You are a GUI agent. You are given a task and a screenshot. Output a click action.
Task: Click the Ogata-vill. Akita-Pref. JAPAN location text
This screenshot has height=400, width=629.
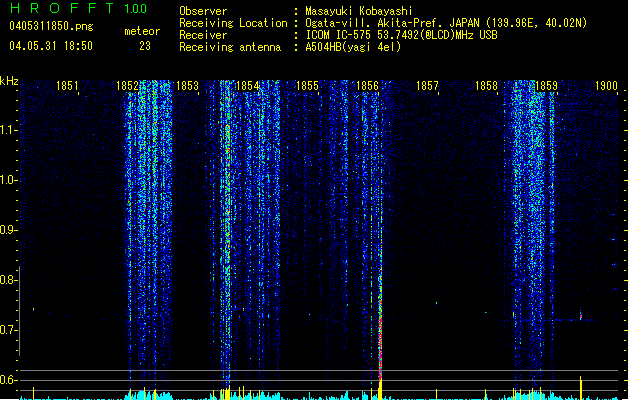coord(446,23)
